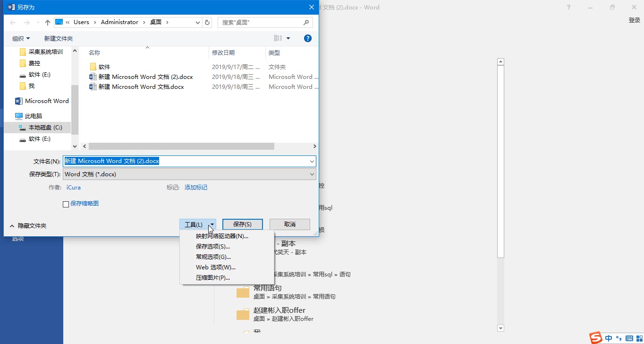Open the 软件 folder in file list
The width and height of the screenshot is (644, 344).
(x=100, y=67)
